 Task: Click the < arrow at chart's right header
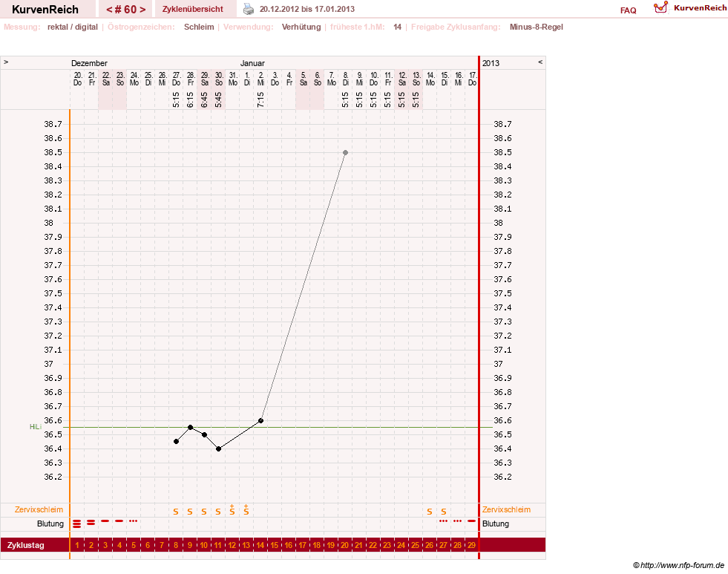point(540,62)
